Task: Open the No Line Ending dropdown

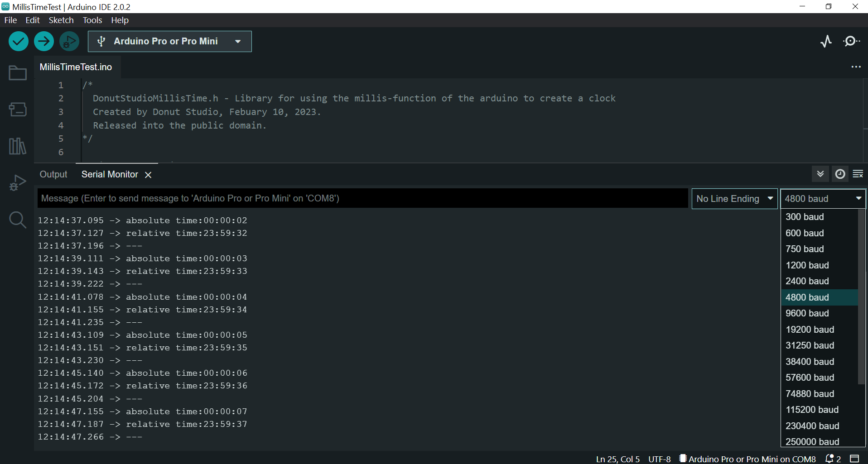Action: (734, 199)
